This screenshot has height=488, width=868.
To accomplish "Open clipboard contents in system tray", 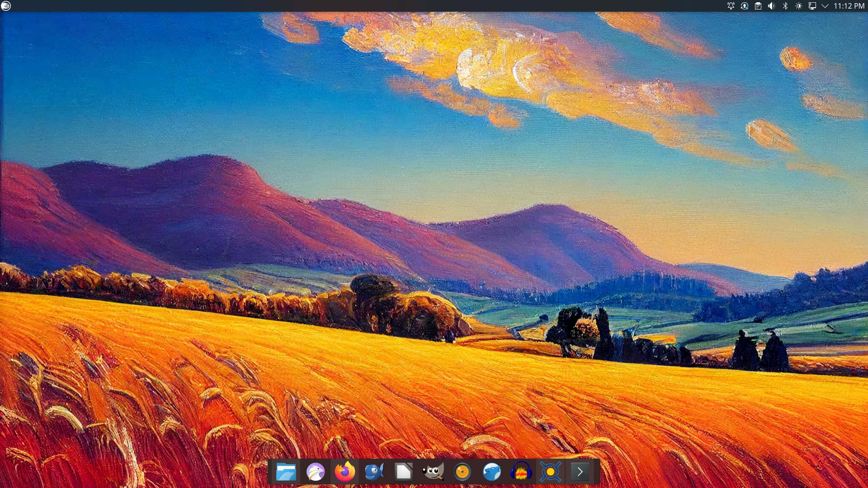I will pyautogui.click(x=758, y=6).
